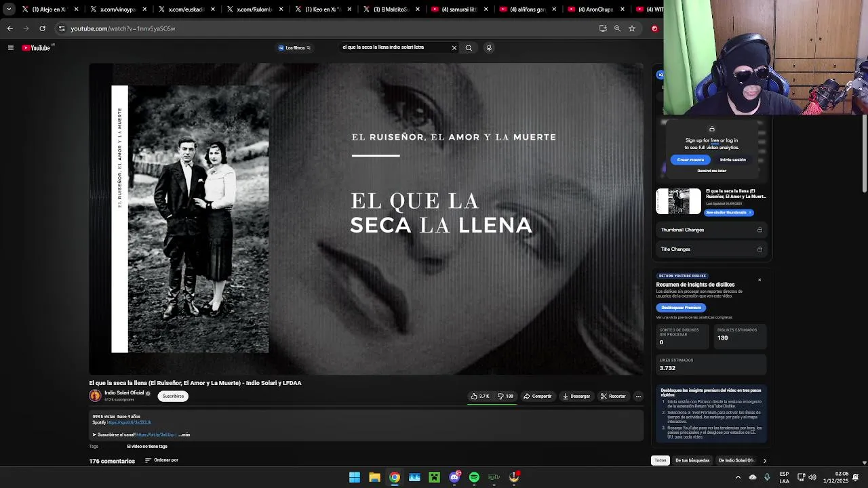The image size is (868, 488).
Task: Close the Return YouTube Dislike panel
Action: (759, 280)
